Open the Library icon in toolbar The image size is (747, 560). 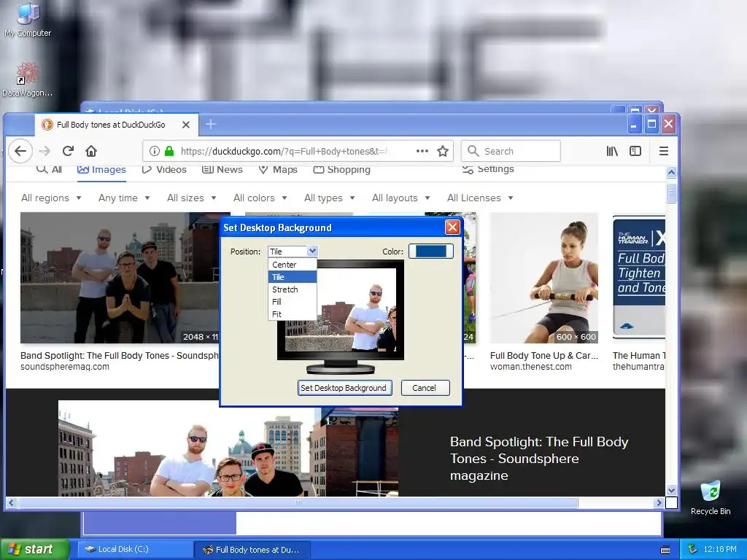pyautogui.click(x=612, y=152)
